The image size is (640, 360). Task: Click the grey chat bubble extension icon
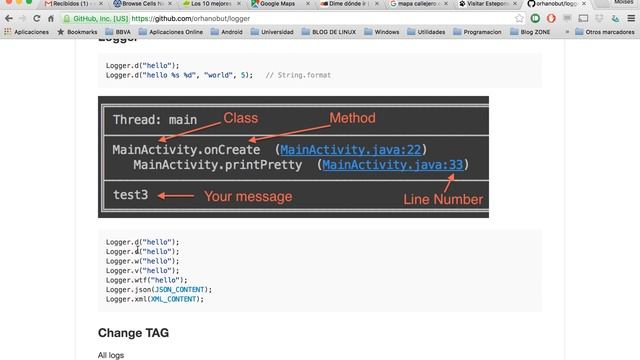[x=567, y=18]
